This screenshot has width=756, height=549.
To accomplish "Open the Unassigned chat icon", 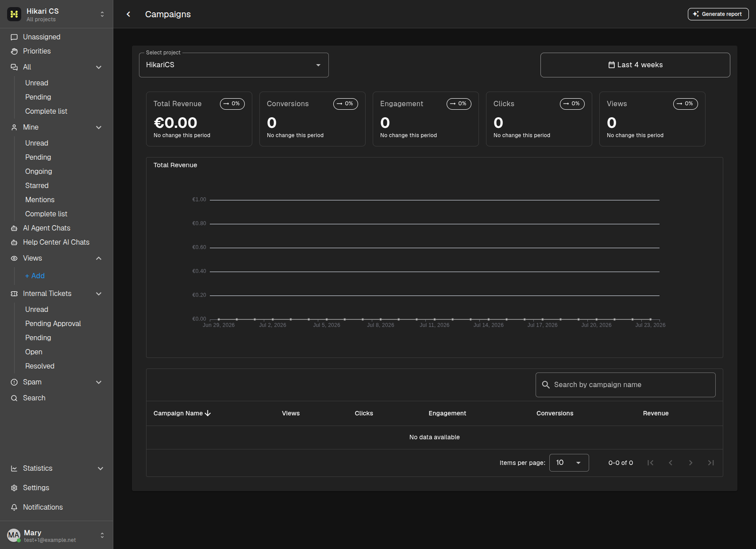I will [x=14, y=37].
